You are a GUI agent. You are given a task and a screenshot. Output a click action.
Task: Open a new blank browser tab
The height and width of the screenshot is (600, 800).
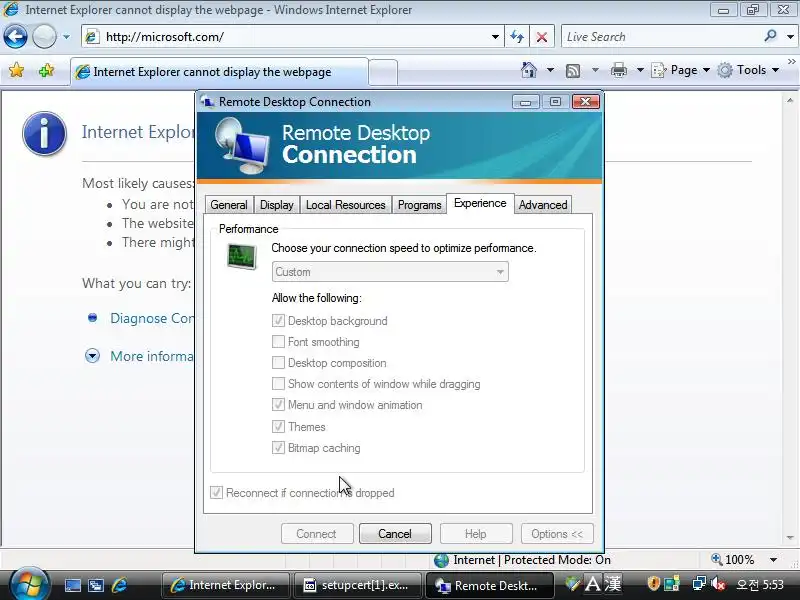point(383,72)
